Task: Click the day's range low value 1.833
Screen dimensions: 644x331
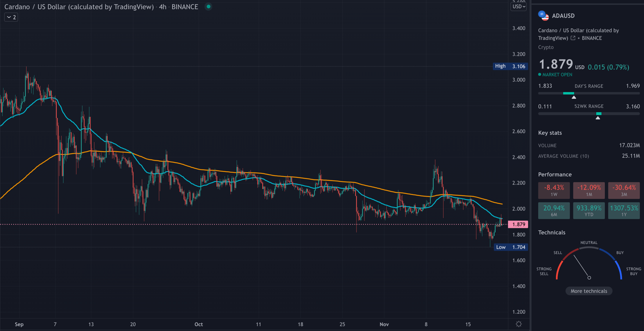Action: point(545,86)
